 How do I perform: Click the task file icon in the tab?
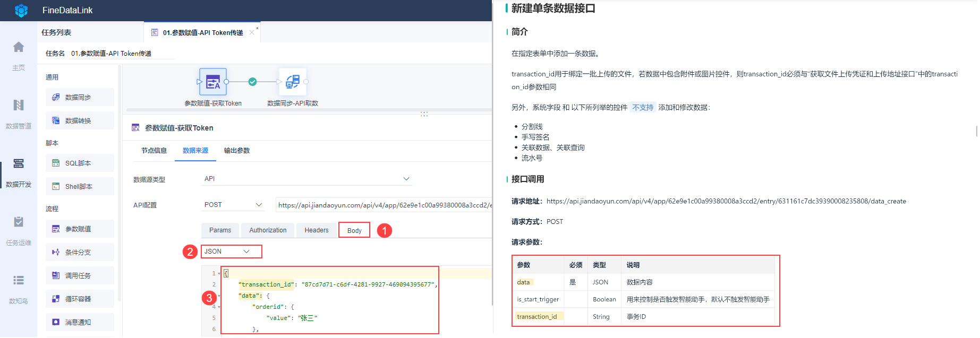point(155,32)
